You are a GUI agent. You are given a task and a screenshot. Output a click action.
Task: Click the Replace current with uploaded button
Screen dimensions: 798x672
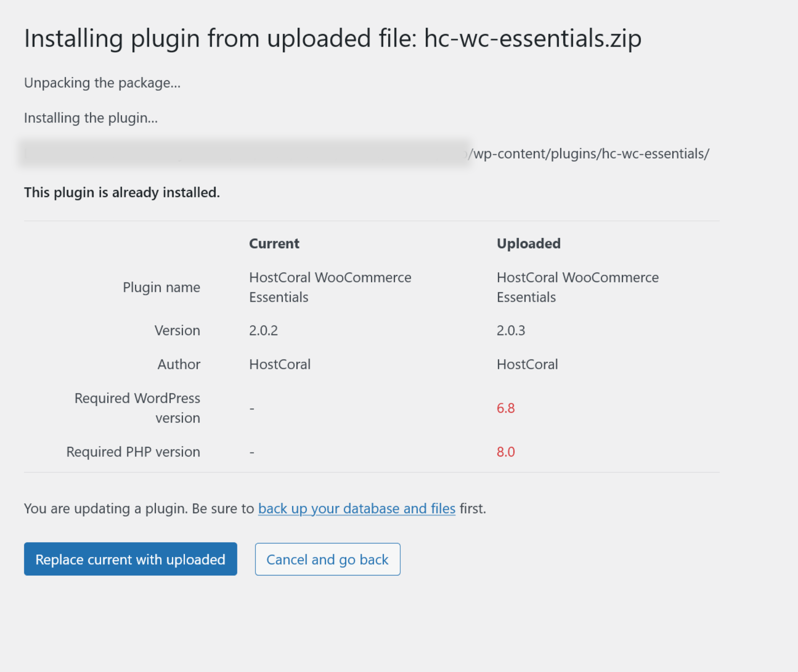pos(130,559)
